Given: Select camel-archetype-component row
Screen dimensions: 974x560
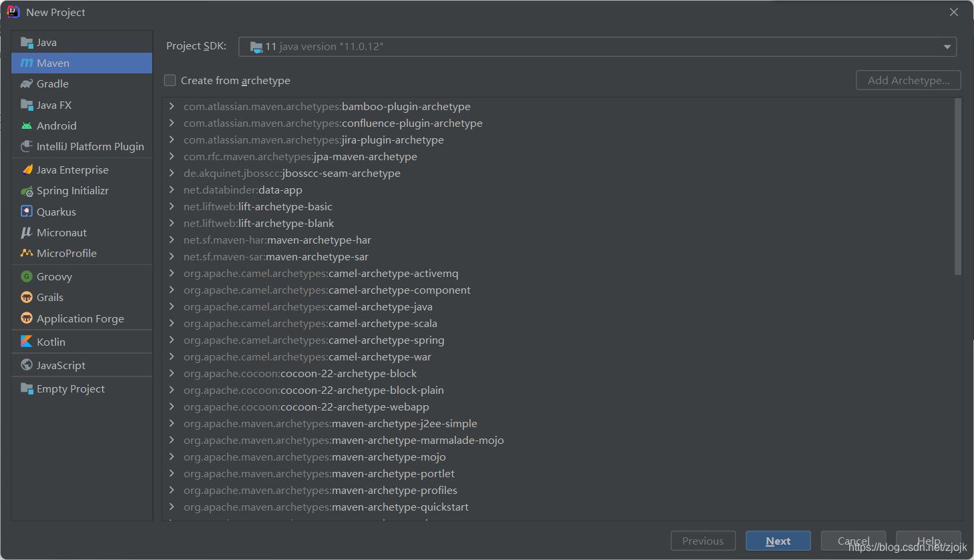Looking at the screenshot, I should tap(558, 290).
